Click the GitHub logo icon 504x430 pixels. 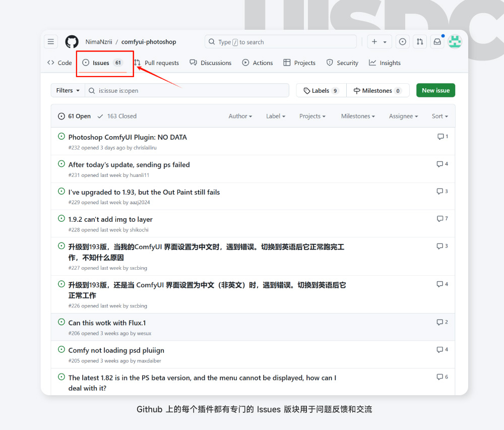pos(72,42)
